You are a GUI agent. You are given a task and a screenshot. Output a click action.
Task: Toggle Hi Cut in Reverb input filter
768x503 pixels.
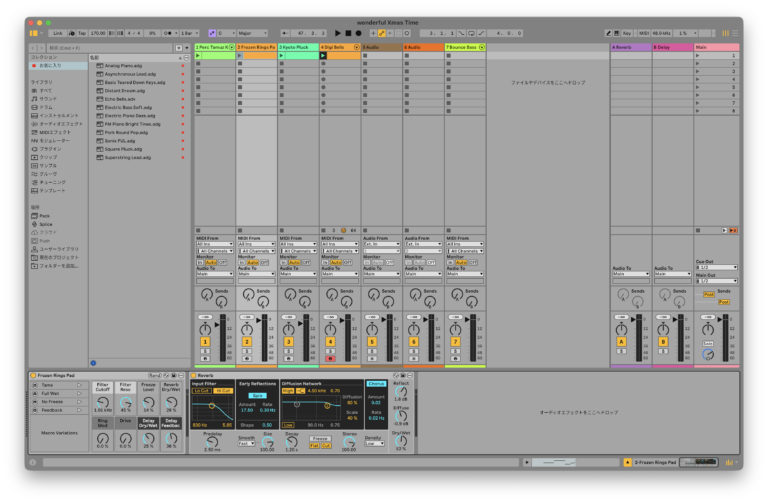(223, 391)
